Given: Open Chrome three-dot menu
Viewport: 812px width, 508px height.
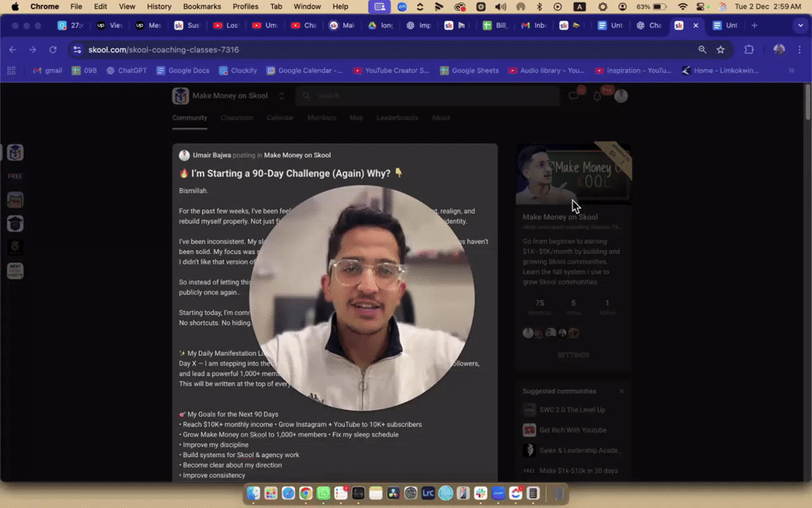Looking at the screenshot, I should coord(799,50).
